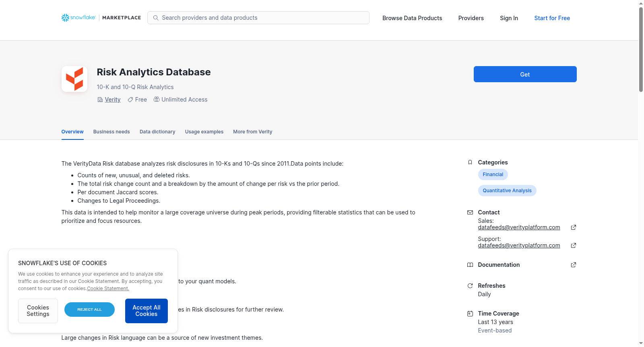Open Cookies Settings
The height and width of the screenshot is (347, 644).
38,311
